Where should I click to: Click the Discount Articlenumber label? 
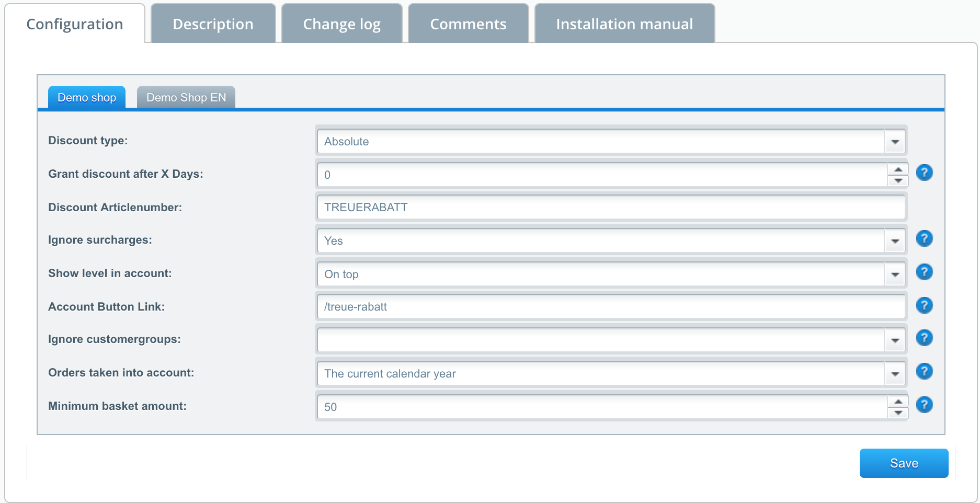[x=115, y=208]
